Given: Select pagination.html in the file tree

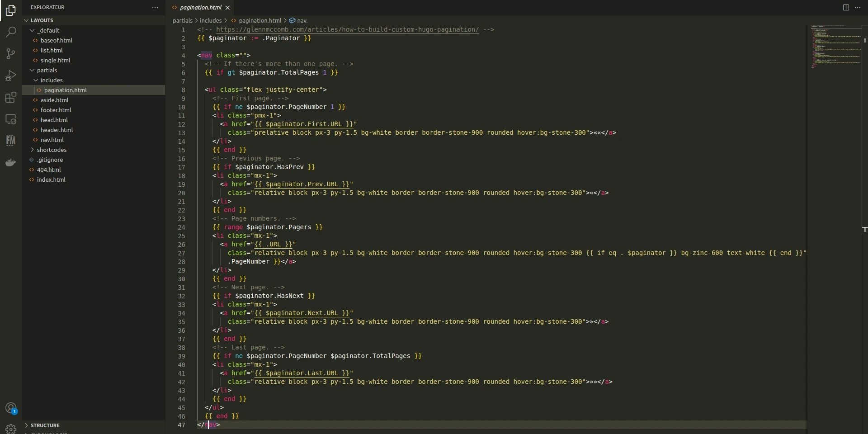Looking at the screenshot, I should point(94,90).
